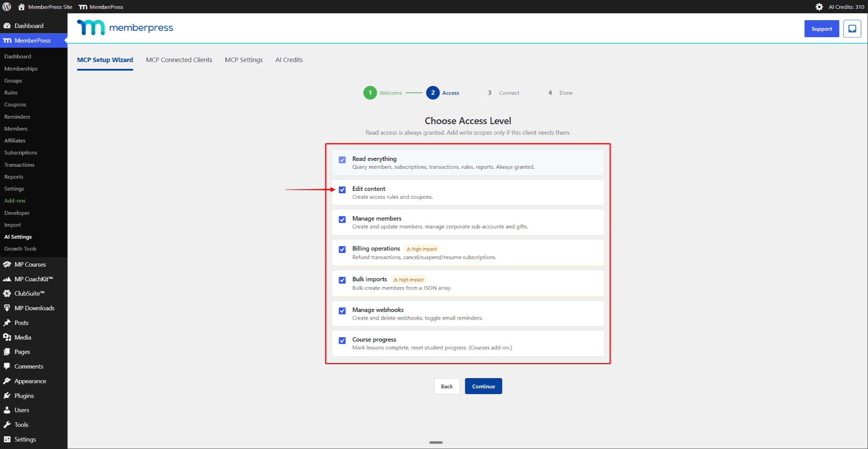Open Affiliates in the sidebar submenu
868x449 pixels.
pos(15,140)
